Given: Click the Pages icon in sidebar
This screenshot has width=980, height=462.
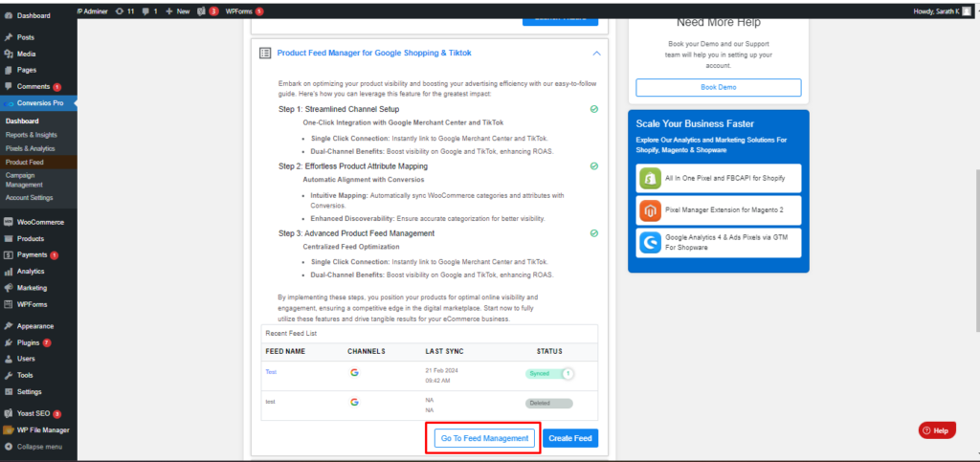Looking at the screenshot, I should [x=8, y=70].
